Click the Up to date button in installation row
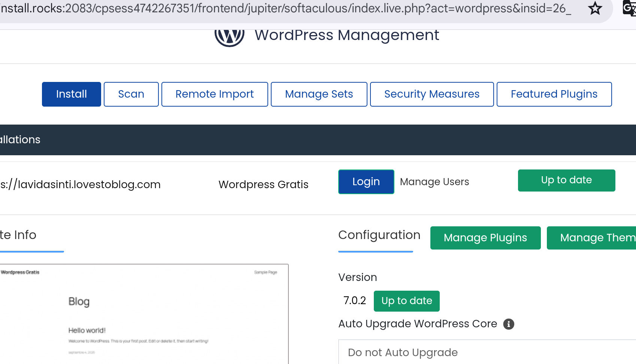 (x=567, y=180)
